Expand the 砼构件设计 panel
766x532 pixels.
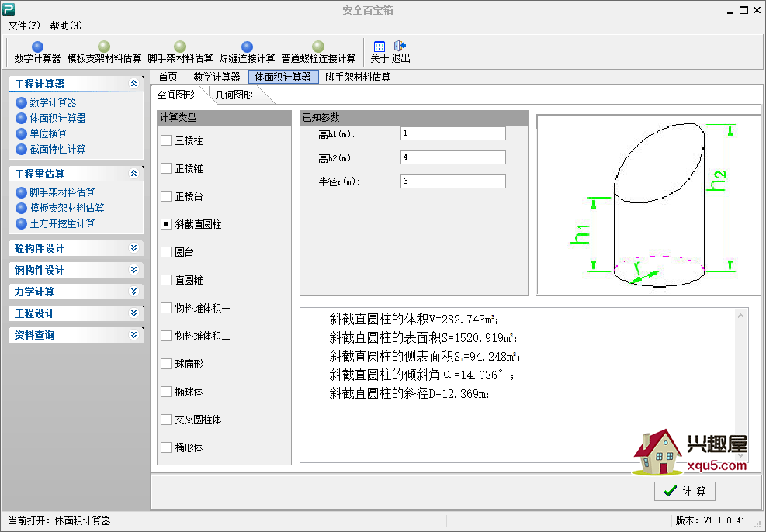tap(133, 248)
